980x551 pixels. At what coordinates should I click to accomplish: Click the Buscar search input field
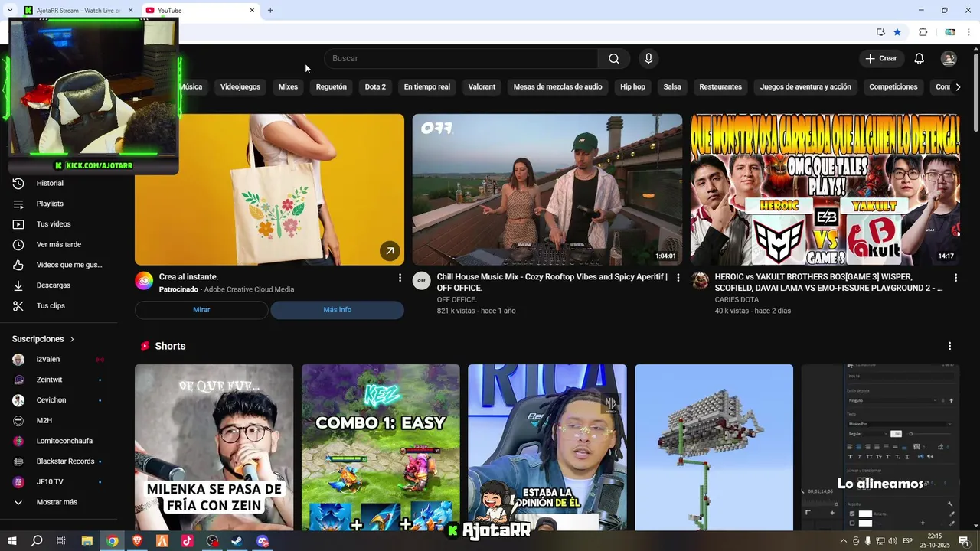tap(461, 59)
